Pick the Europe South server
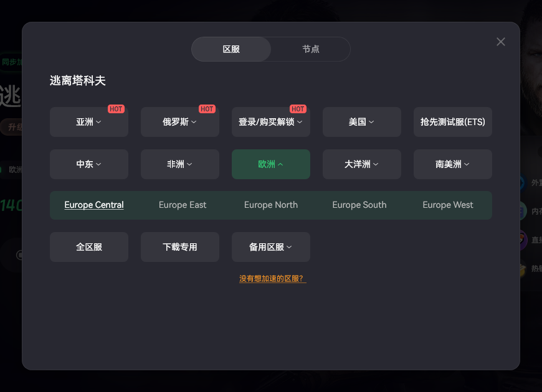Image resolution: width=542 pixels, height=392 pixels. pyautogui.click(x=359, y=205)
